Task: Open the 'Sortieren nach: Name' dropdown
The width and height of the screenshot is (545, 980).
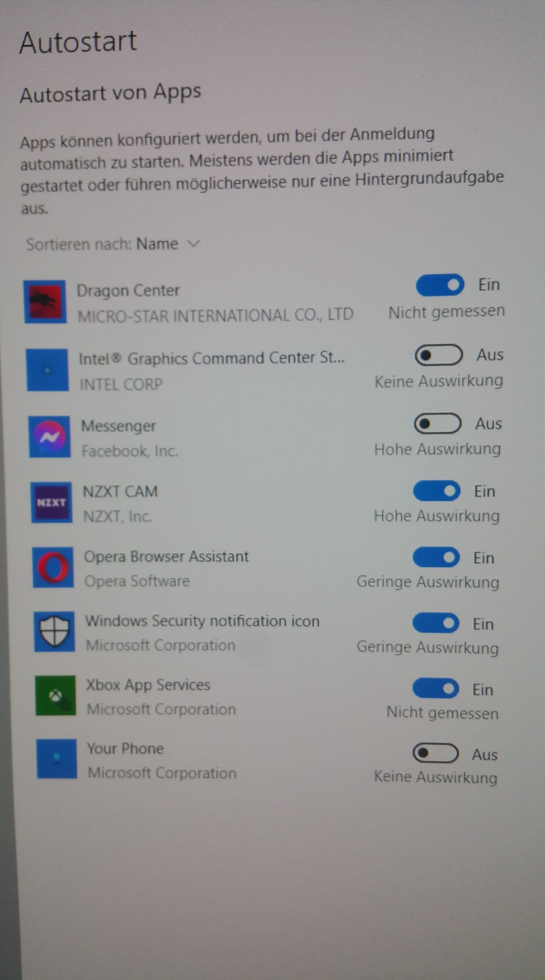Action: point(113,244)
